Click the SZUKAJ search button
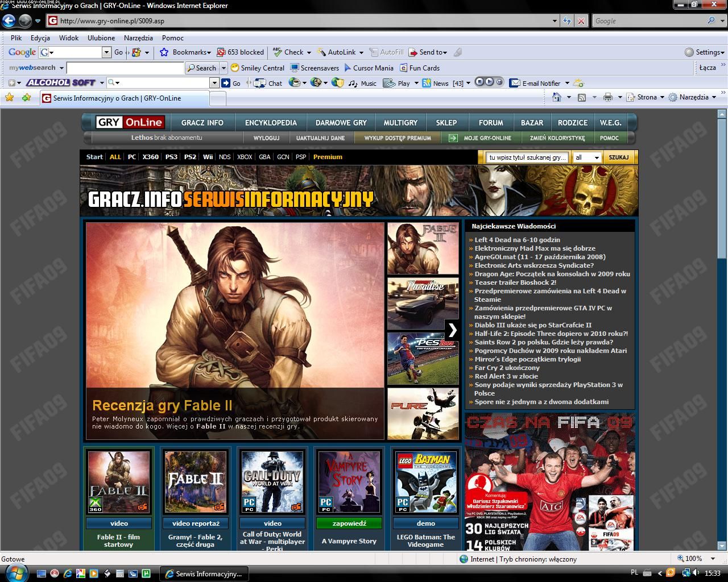Screen dimensions: 728x582 coord(619,157)
